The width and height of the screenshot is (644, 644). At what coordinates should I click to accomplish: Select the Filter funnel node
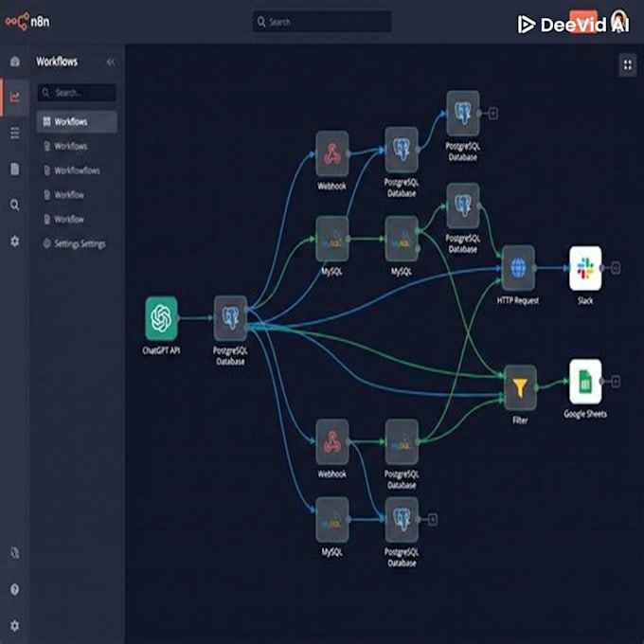[520, 387]
